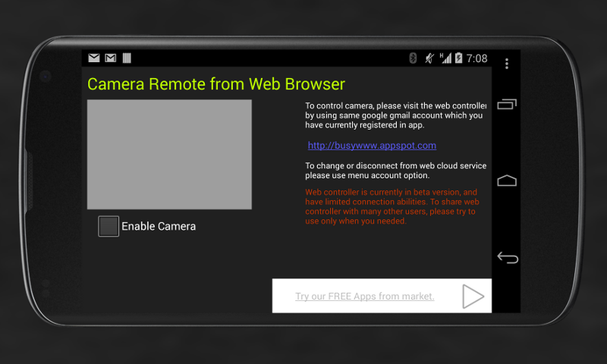This screenshot has height=364, width=607.
Task: Tap the play arrow in the ad banner
Action: [x=473, y=297]
